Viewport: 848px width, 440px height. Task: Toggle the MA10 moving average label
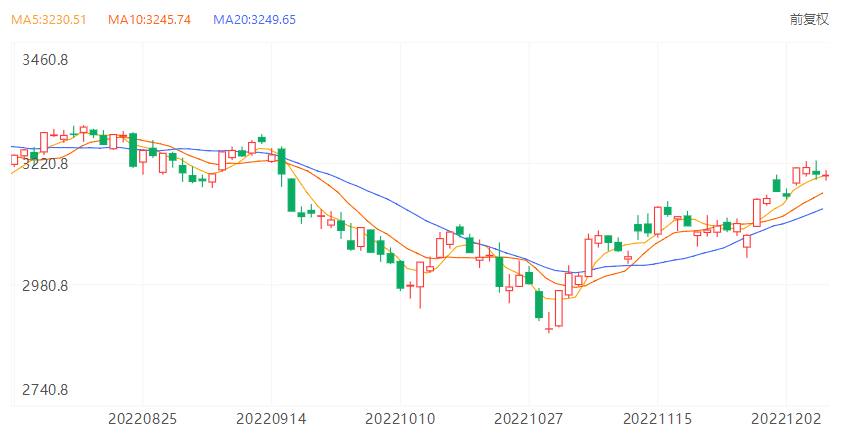(x=149, y=20)
